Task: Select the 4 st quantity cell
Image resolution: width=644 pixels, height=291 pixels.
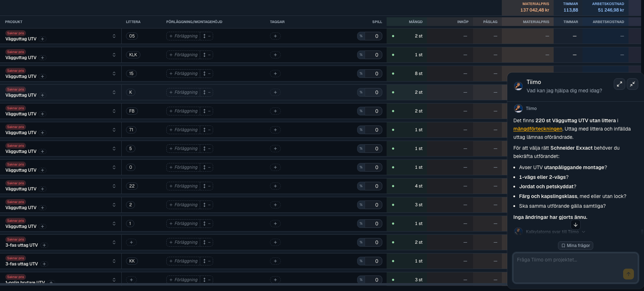Action: click(x=407, y=186)
